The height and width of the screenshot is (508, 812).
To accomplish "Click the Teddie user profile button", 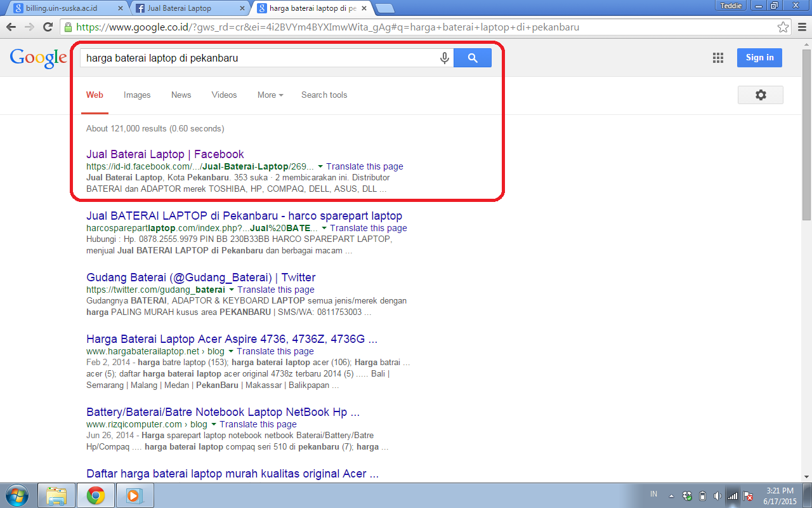I will pyautogui.click(x=732, y=6).
